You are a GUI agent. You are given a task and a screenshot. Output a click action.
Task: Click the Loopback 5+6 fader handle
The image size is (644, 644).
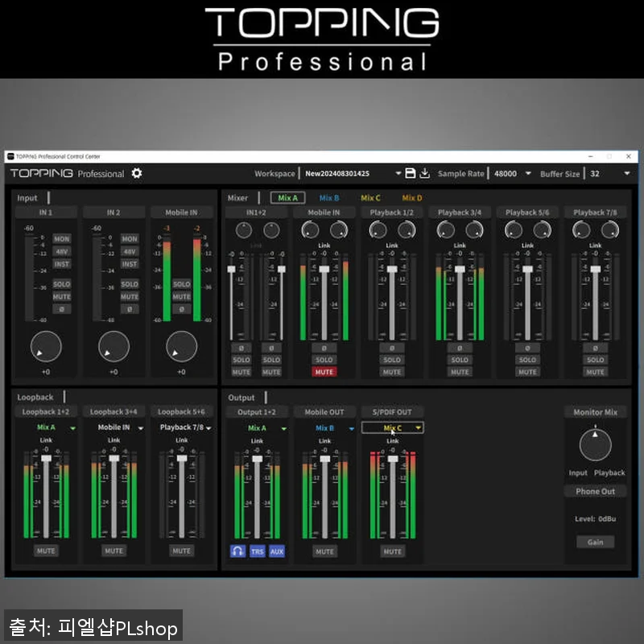tap(182, 458)
